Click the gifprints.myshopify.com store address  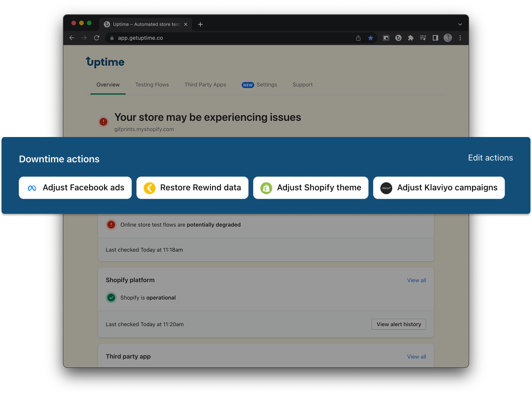pos(144,129)
